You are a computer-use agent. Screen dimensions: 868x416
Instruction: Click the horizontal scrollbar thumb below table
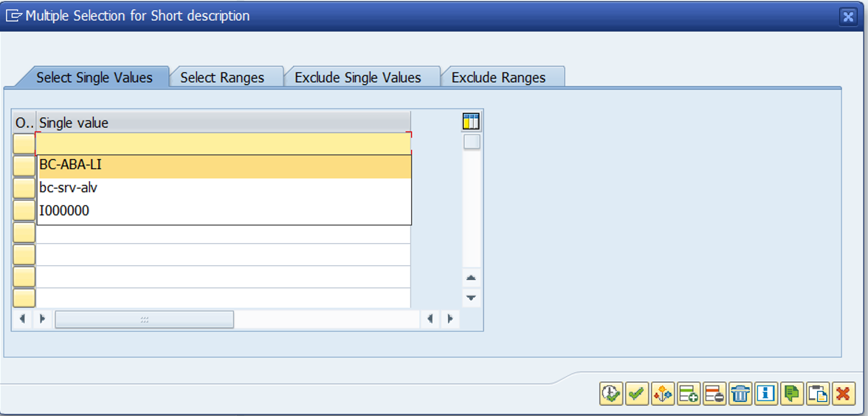click(145, 319)
